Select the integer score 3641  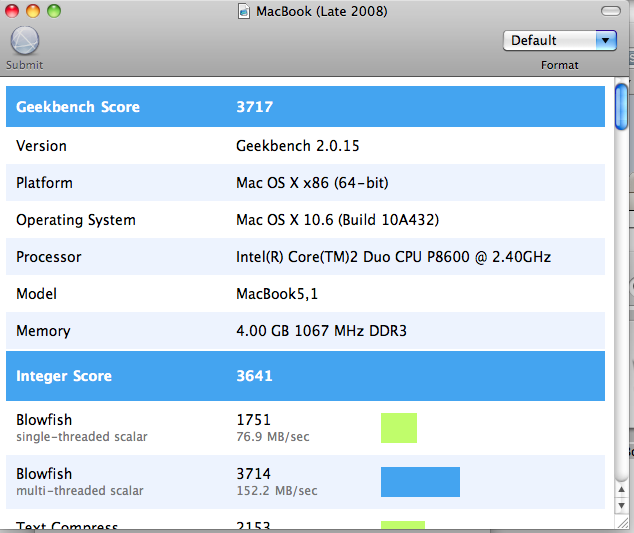[x=254, y=376]
